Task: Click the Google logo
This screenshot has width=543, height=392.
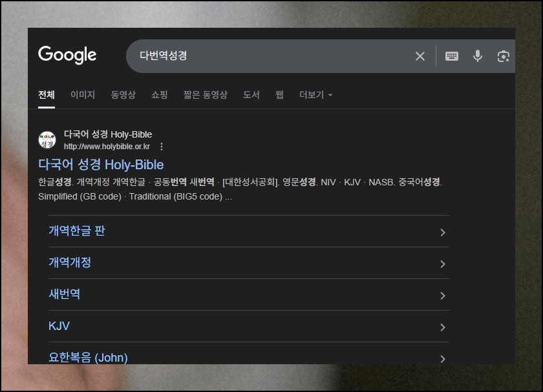Action: (x=67, y=55)
